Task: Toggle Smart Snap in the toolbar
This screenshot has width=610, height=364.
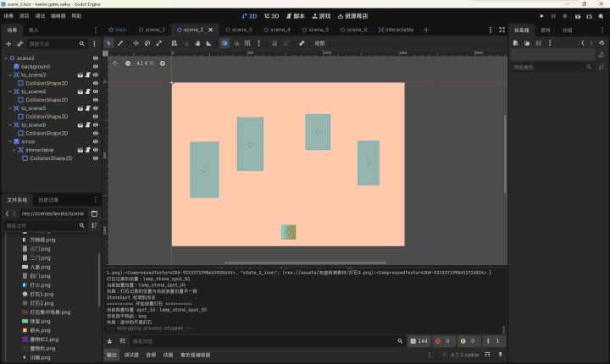Action: (x=236, y=43)
